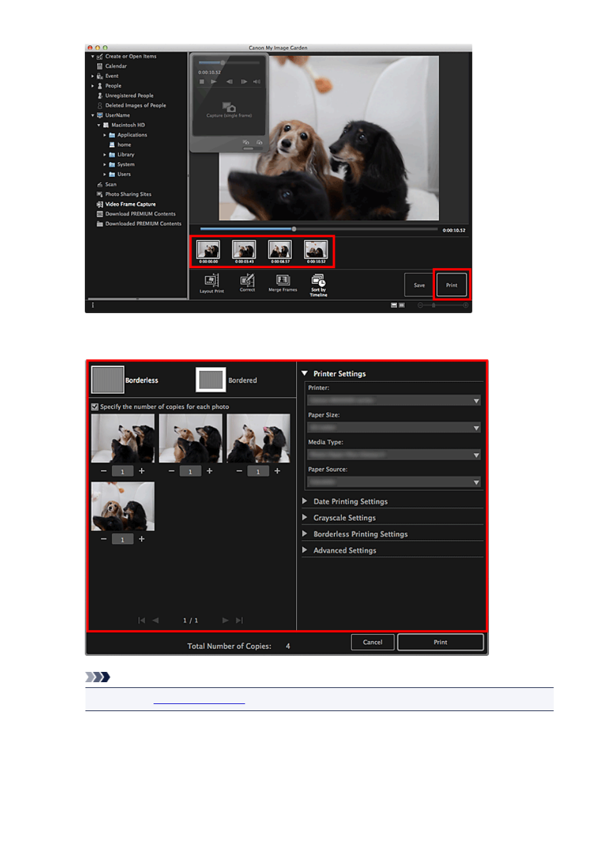Collapse the Create or Open Items tree
Screen dimensions: 613x868
pyautogui.click(x=93, y=57)
